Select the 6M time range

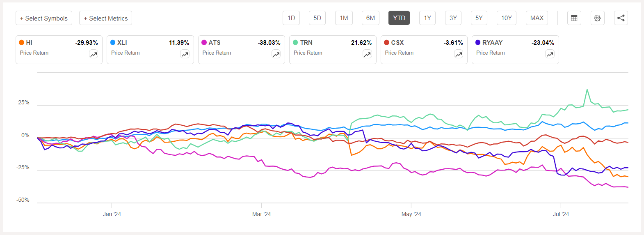coord(370,18)
